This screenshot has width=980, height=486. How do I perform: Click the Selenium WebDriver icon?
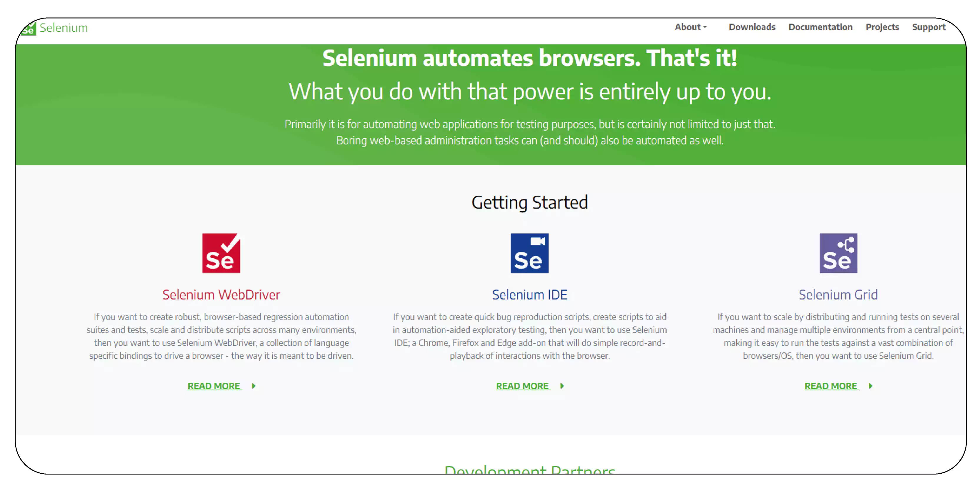(221, 252)
